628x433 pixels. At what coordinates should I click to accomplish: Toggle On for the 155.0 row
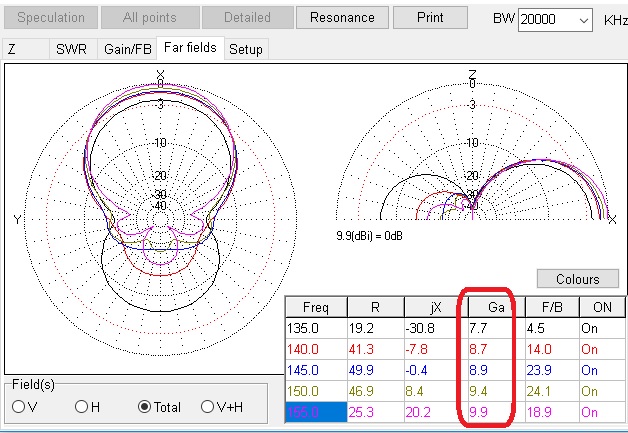pos(602,412)
